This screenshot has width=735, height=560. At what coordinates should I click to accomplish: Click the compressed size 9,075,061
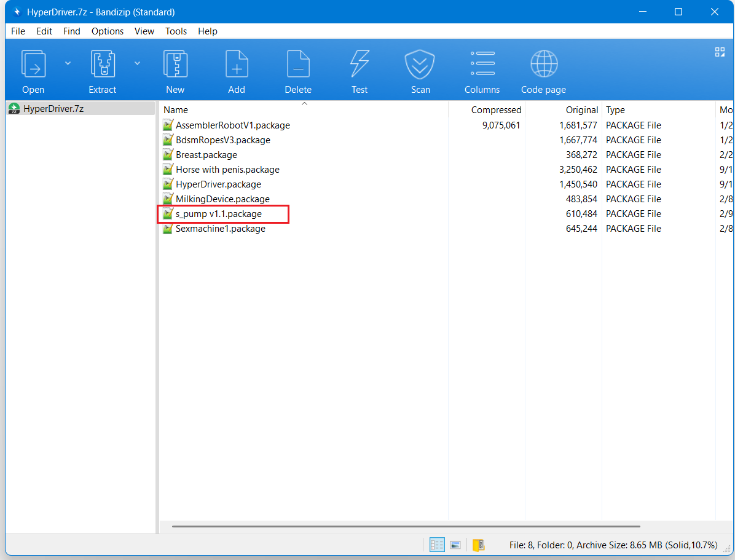click(x=501, y=125)
